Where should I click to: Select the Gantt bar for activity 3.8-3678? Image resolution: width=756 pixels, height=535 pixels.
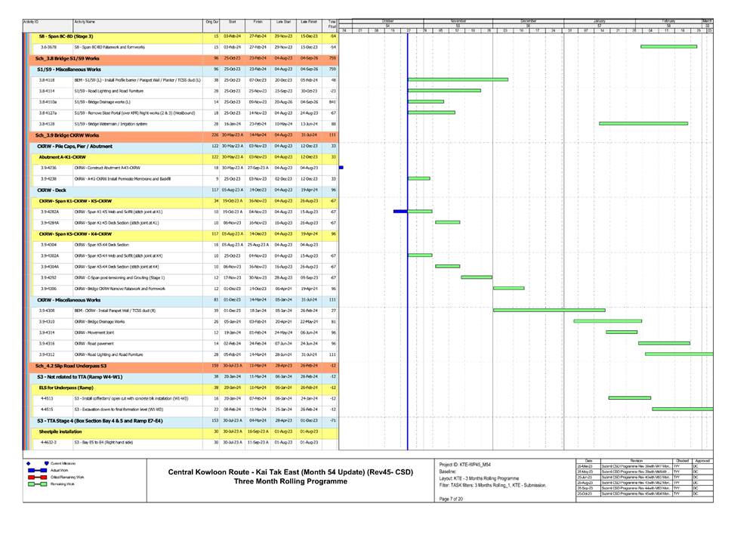[x=668, y=47]
